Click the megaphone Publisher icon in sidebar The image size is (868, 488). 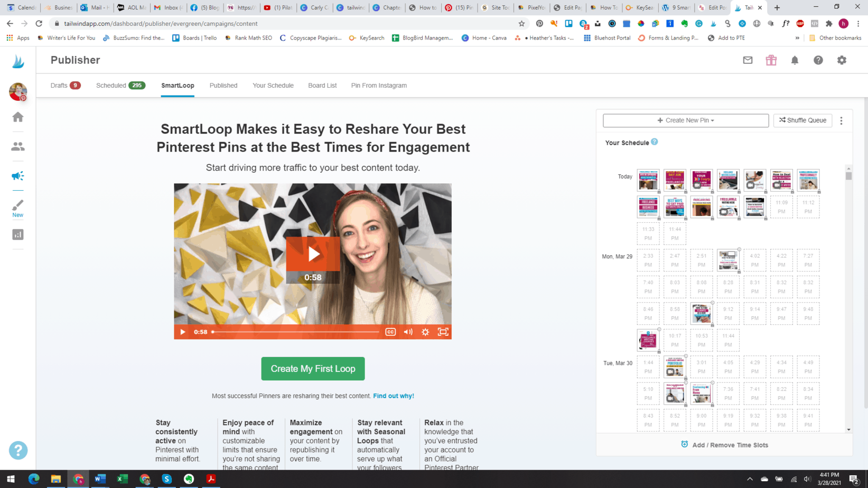[x=18, y=176]
